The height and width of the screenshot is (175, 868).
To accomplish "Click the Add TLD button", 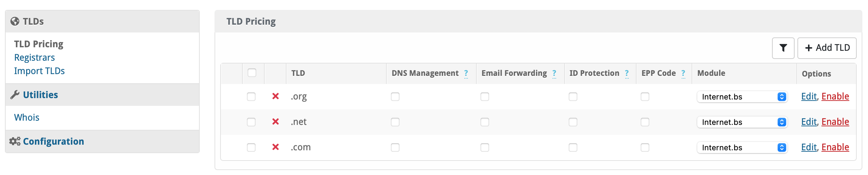I will 827,48.
